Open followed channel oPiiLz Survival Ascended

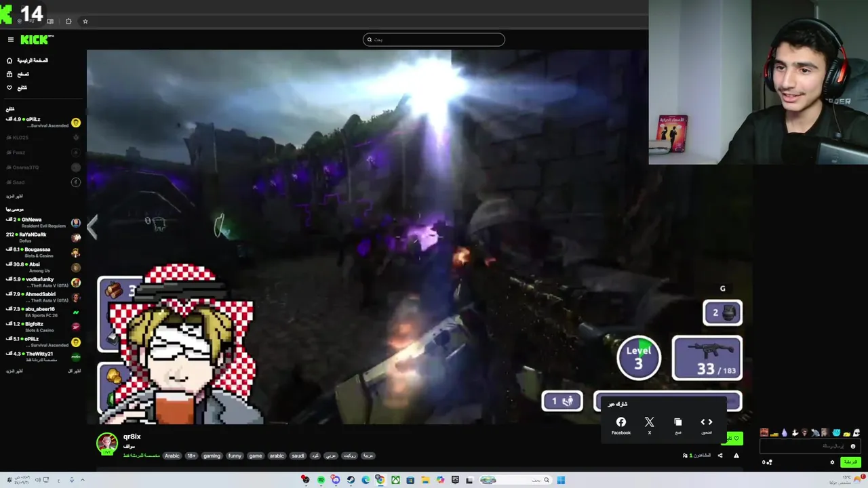pos(43,123)
